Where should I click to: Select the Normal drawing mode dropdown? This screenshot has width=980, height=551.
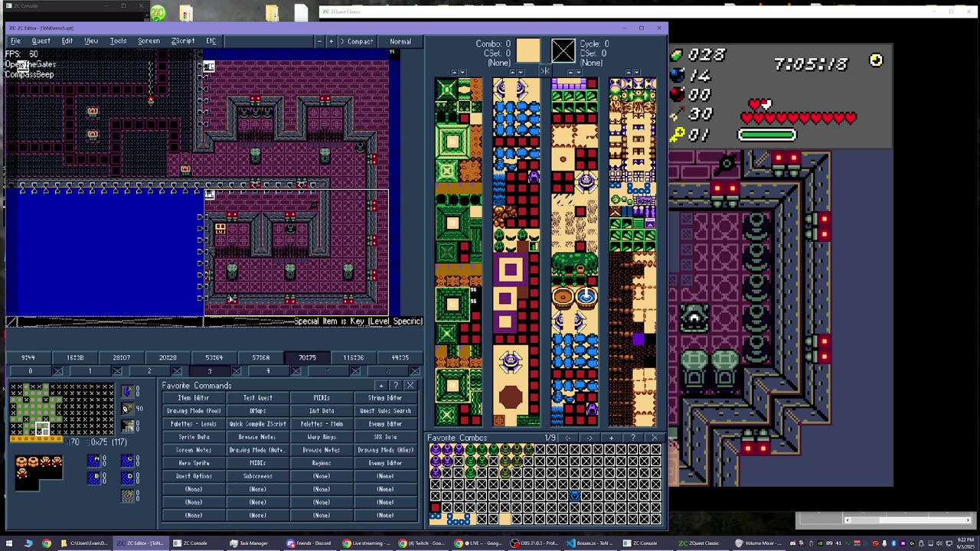[400, 41]
